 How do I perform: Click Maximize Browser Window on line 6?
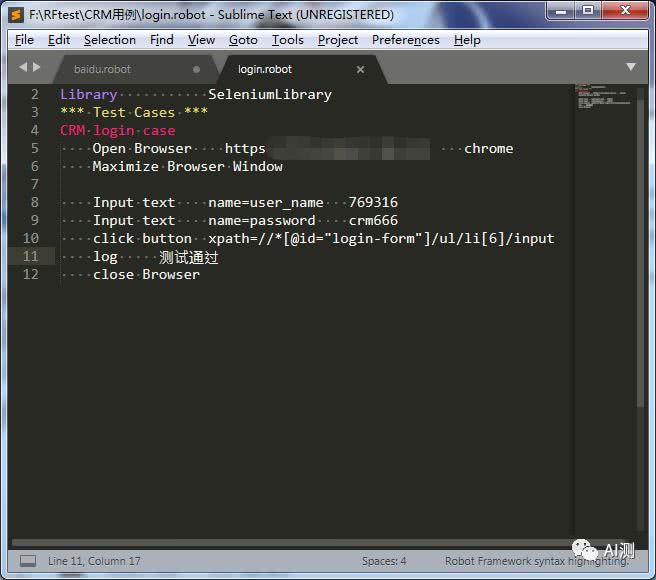pos(187,167)
